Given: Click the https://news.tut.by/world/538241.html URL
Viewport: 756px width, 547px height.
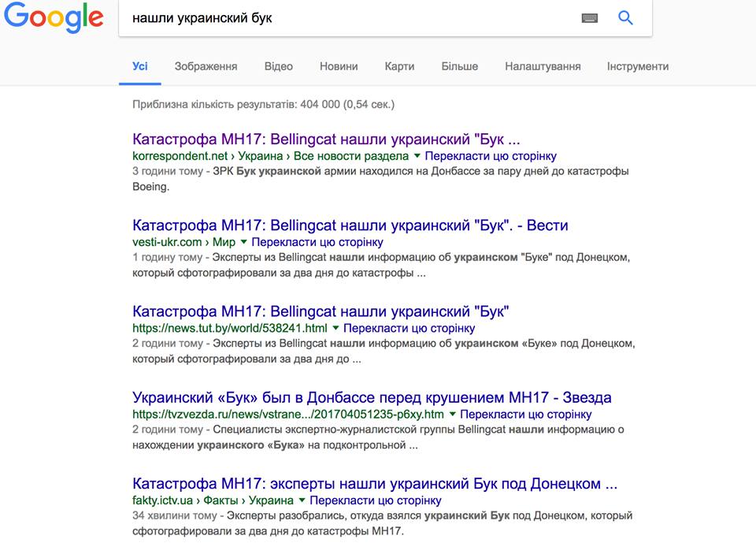Looking at the screenshot, I should pyautogui.click(x=229, y=329).
